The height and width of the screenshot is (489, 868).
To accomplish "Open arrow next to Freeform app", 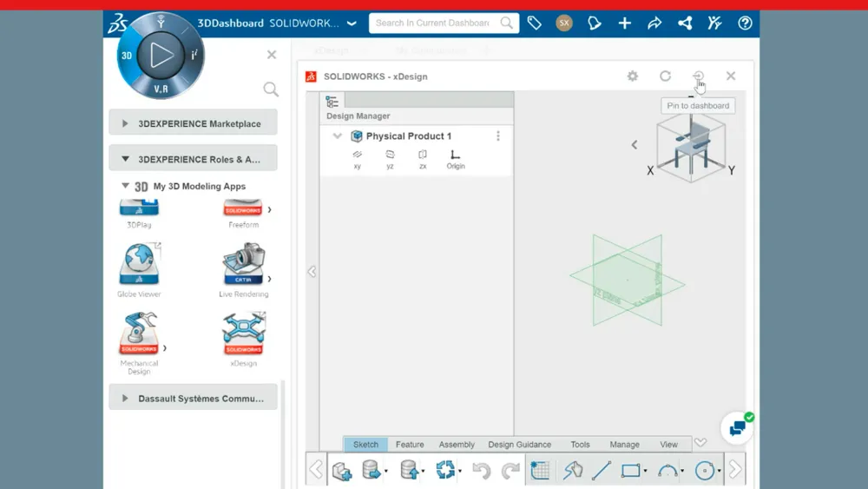I will (270, 209).
